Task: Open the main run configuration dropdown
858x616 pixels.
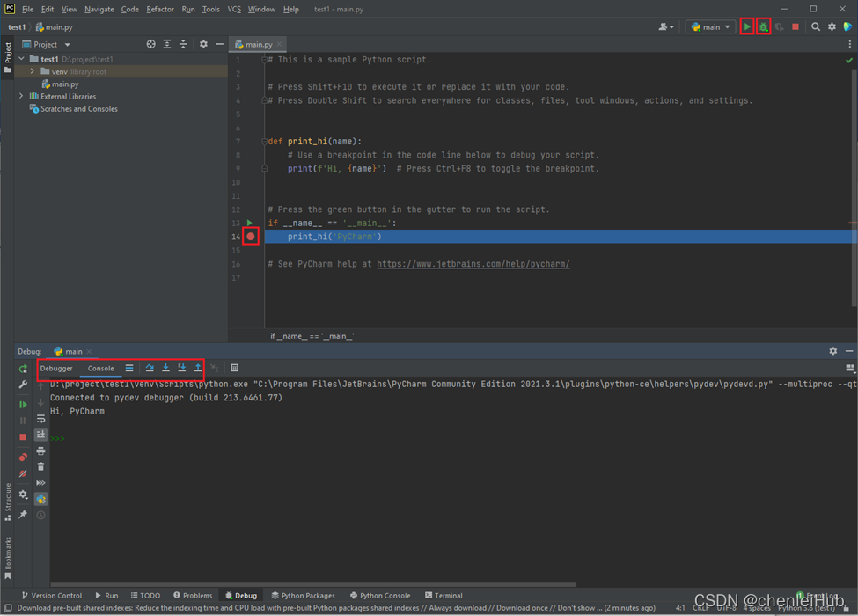Action: [711, 27]
